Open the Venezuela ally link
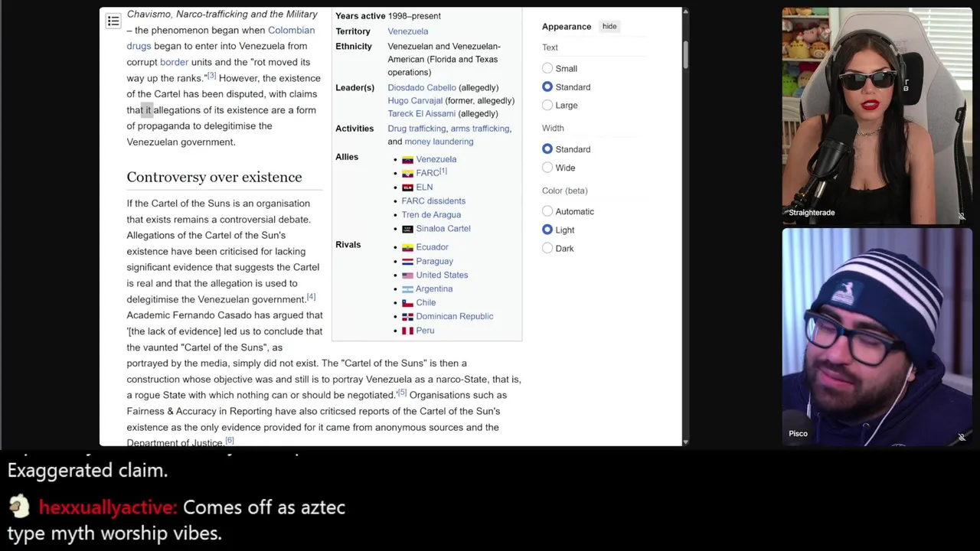The image size is (980, 551). pyautogui.click(x=436, y=159)
